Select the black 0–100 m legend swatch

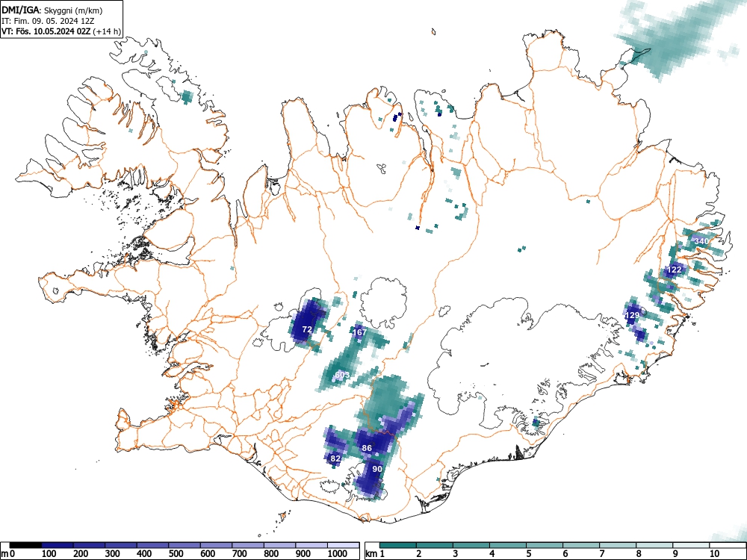pos(25,545)
